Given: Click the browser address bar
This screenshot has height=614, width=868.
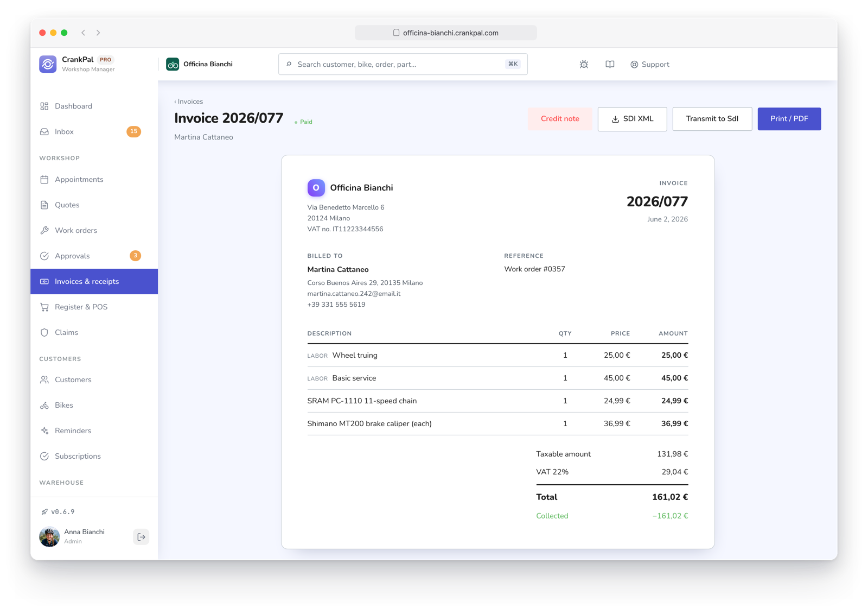Looking at the screenshot, I should coord(446,33).
